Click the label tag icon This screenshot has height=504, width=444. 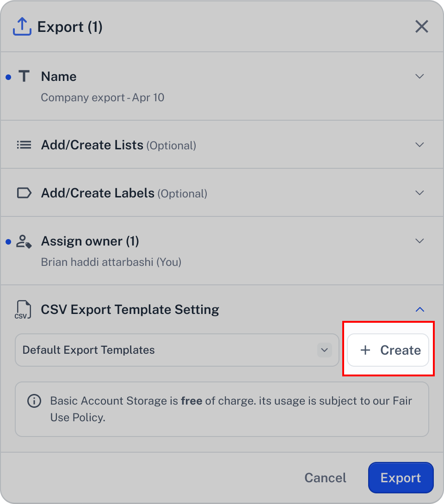click(x=24, y=193)
